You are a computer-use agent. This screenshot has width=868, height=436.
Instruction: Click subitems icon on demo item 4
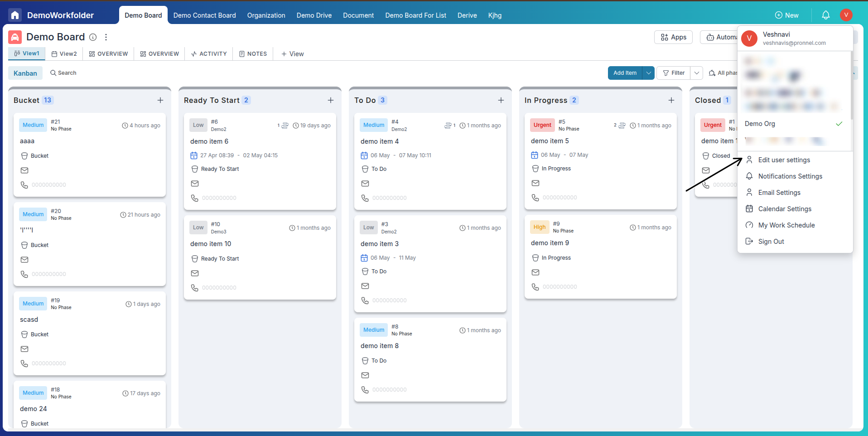point(448,126)
